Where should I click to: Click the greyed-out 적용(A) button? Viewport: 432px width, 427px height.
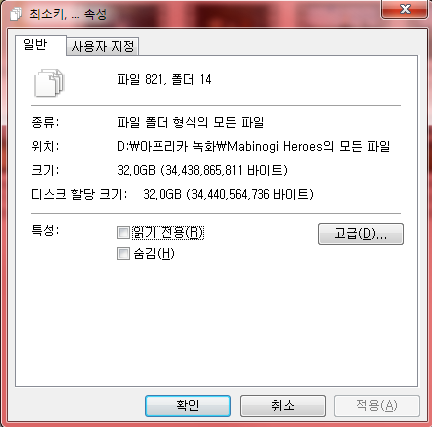click(x=377, y=405)
